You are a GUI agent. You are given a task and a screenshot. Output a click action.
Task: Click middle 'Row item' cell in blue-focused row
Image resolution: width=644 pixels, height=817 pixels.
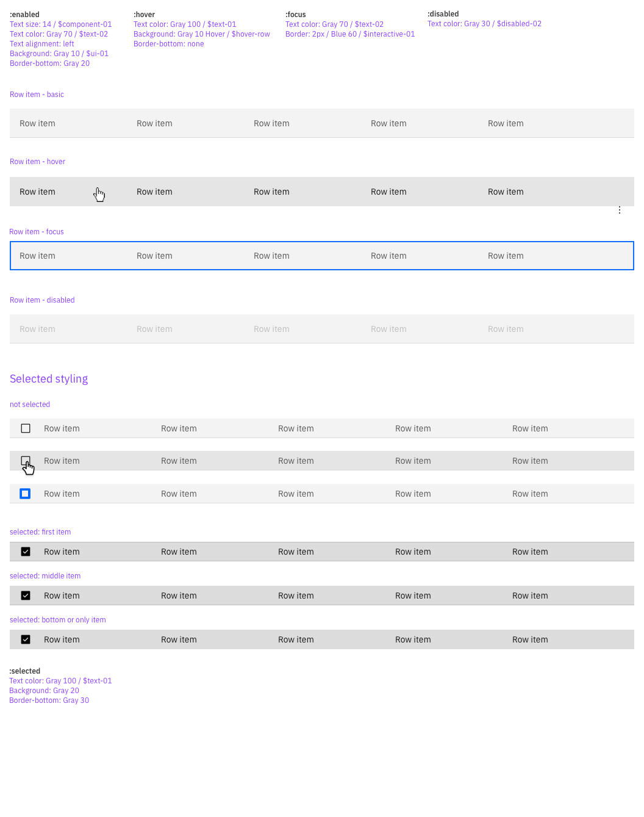click(x=271, y=256)
